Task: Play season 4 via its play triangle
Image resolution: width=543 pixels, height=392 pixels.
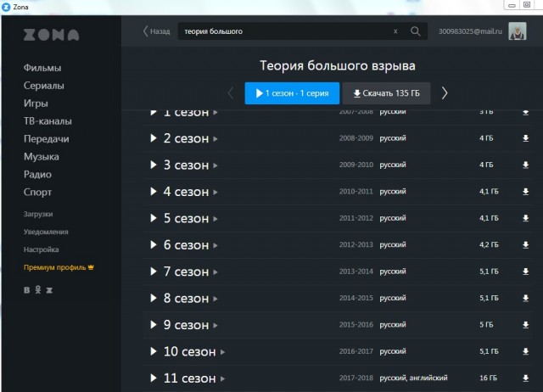Action: 154,192
